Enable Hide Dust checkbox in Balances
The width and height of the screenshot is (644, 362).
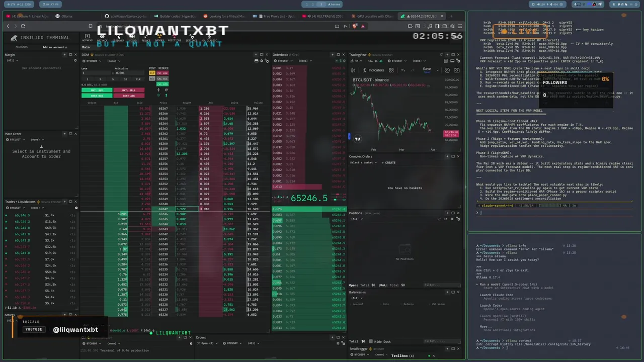coord(371,341)
